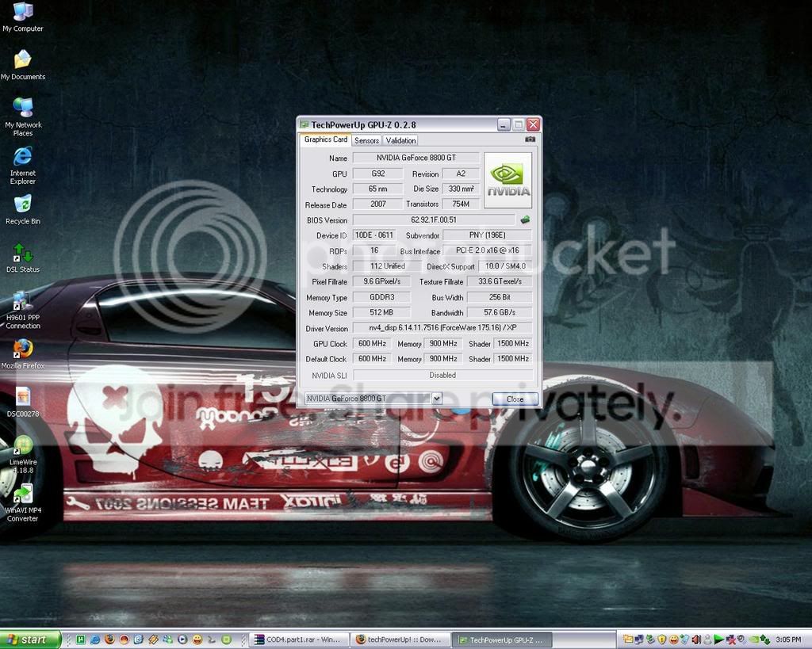Click the yellow security shield tray icon
Viewport: 812px width, 649px height.
pos(662,639)
